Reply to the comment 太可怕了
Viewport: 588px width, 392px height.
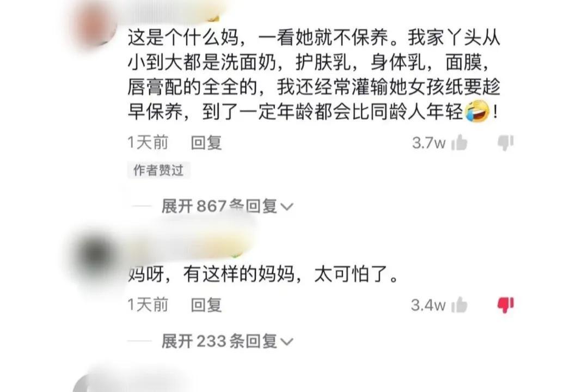coord(206,305)
